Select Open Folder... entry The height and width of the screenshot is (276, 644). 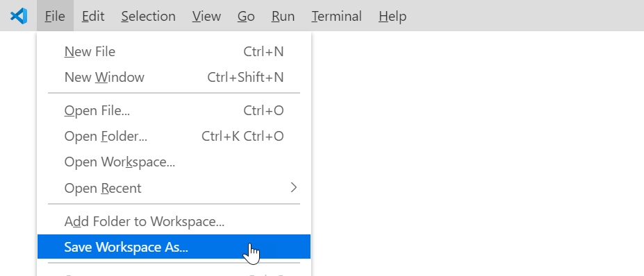[174, 136]
